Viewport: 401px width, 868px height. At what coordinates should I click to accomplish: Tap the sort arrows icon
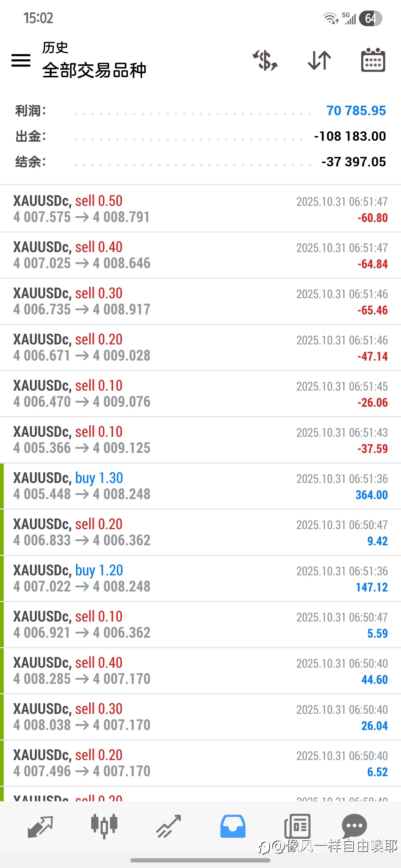[319, 60]
